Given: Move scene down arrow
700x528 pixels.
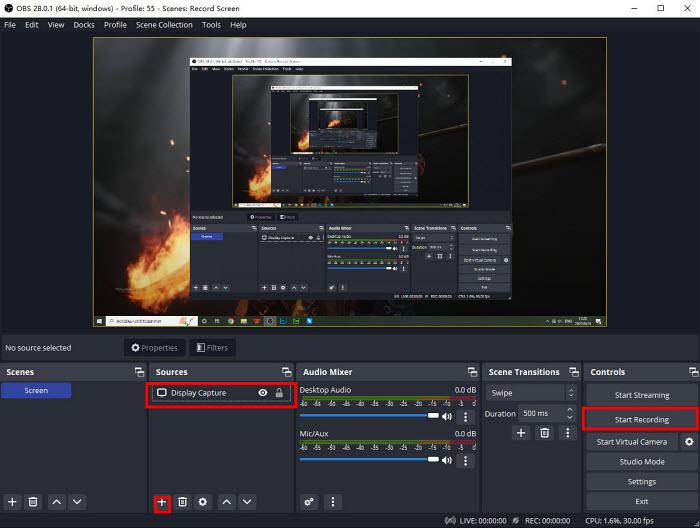Looking at the screenshot, I should [77, 502].
